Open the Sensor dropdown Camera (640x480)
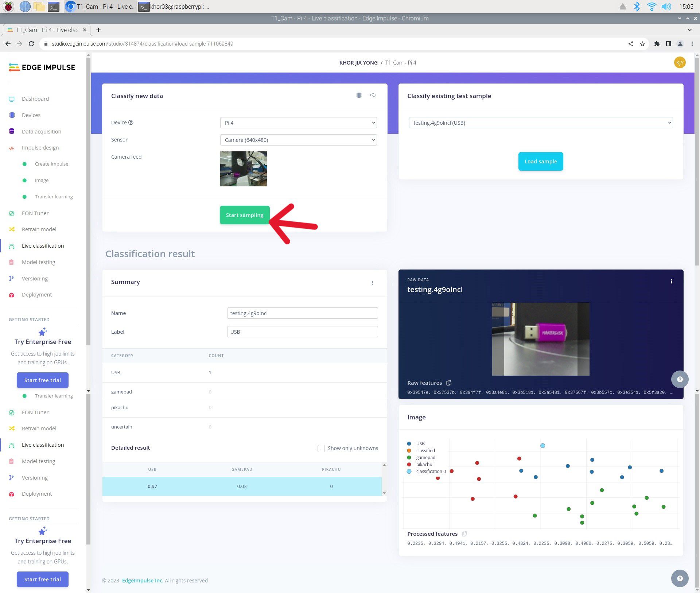Image resolution: width=700 pixels, height=593 pixels. point(298,140)
